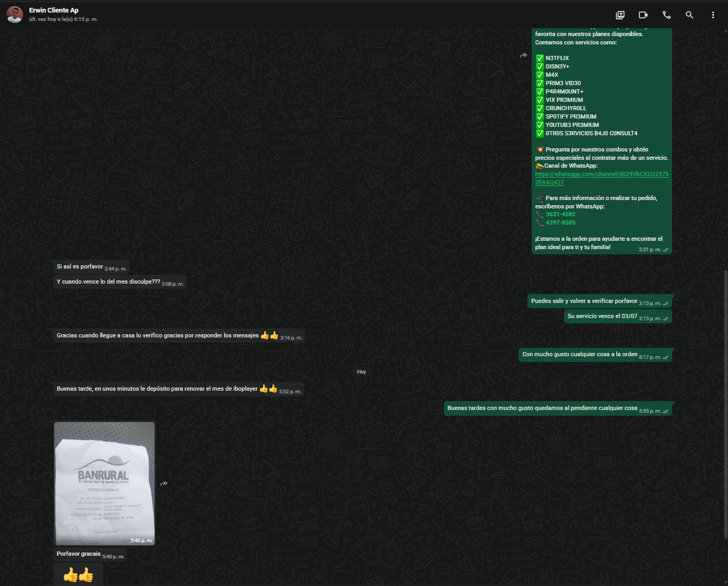The height and width of the screenshot is (586, 728).
Task: Click the 'Y0UTUB3 PR3MIUM' line in the services list
Action: [572, 125]
